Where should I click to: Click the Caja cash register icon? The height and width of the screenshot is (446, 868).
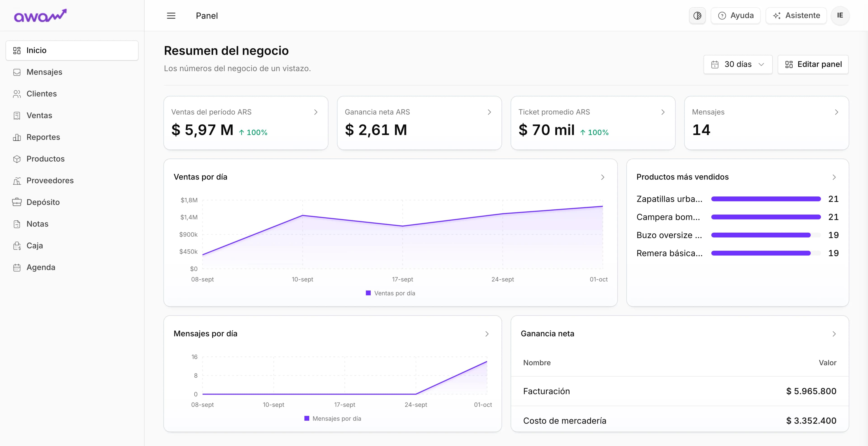point(17,245)
